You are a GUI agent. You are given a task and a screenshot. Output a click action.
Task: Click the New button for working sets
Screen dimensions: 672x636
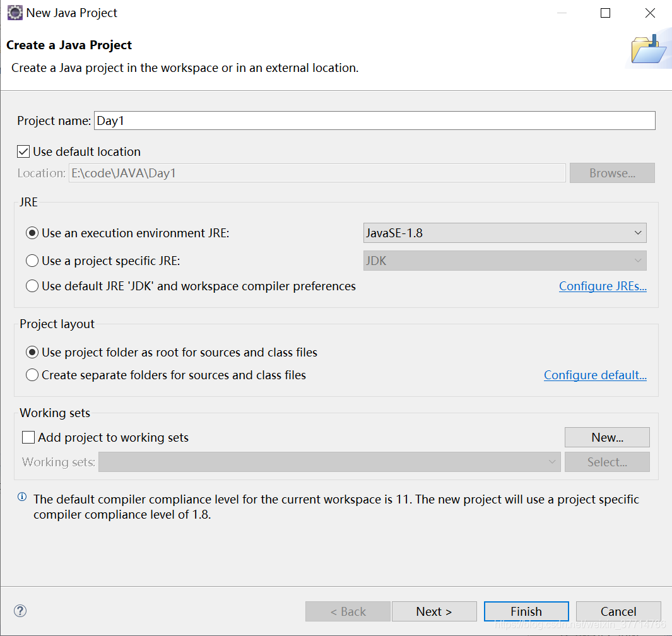coord(606,437)
